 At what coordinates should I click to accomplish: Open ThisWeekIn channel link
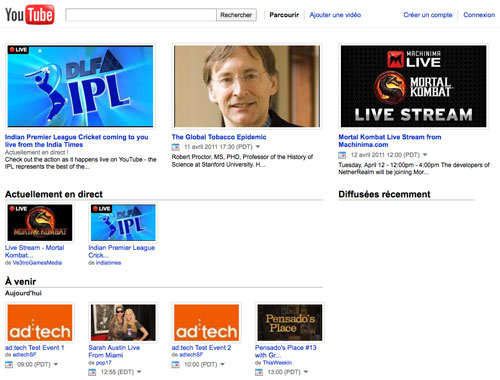point(277,363)
